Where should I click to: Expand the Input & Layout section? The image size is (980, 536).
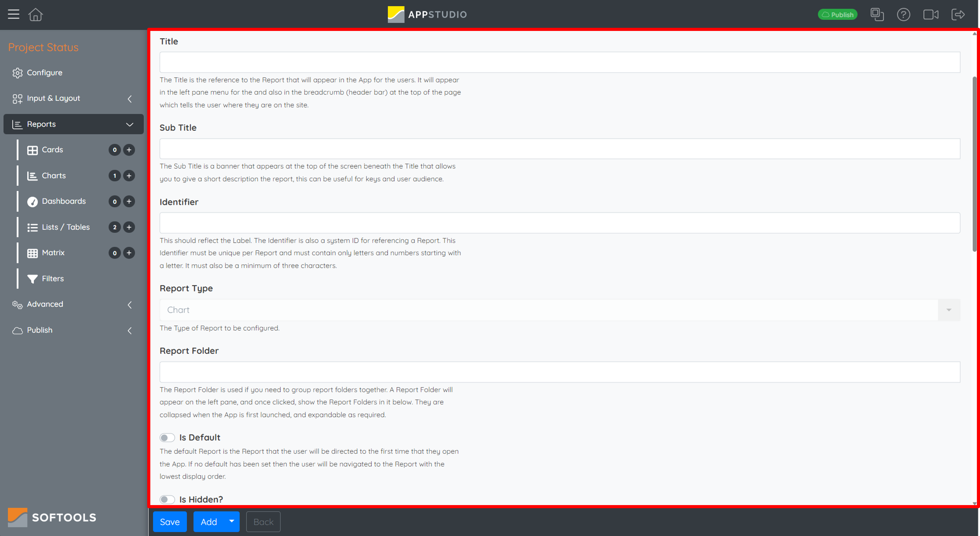click(x=73, y=98)
